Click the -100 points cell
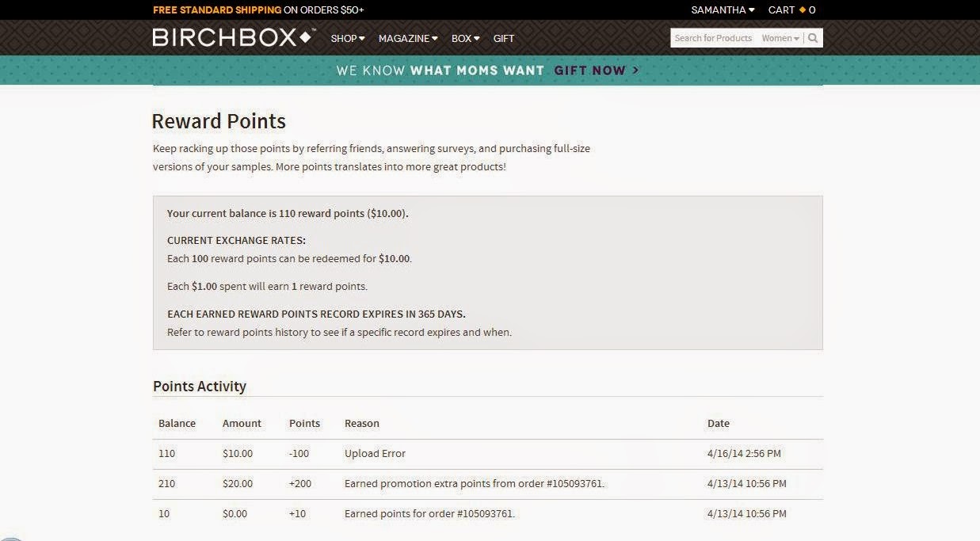Image resolution: width=980 pixels, height=541 pixels. click(x=299, y=453)
